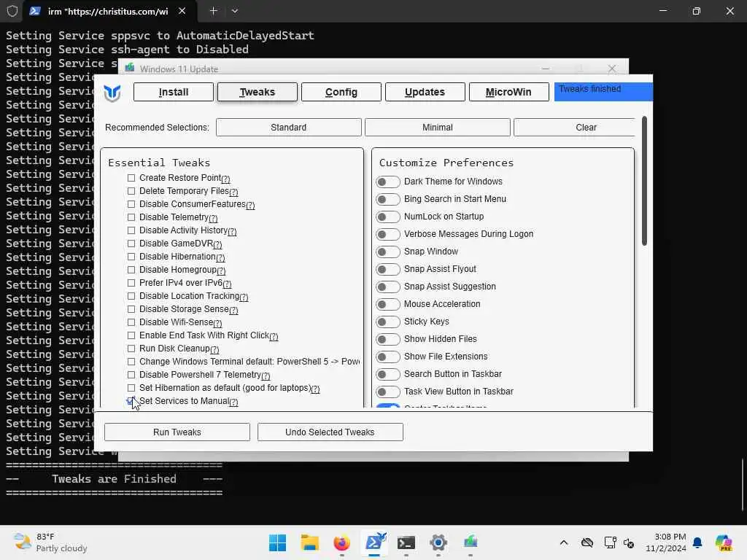Apply Minimal recommended selections
The image size is (747, 560).
(x=438, y=128)
